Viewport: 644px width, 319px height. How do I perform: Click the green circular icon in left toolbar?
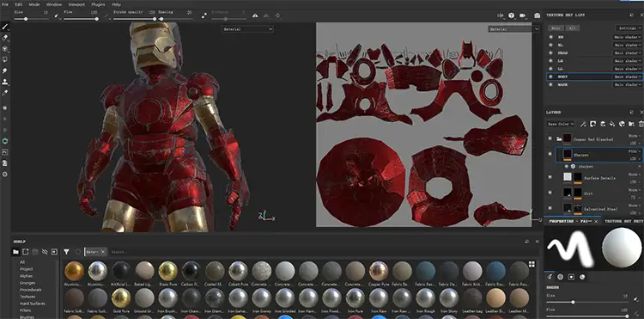(5, 141)
